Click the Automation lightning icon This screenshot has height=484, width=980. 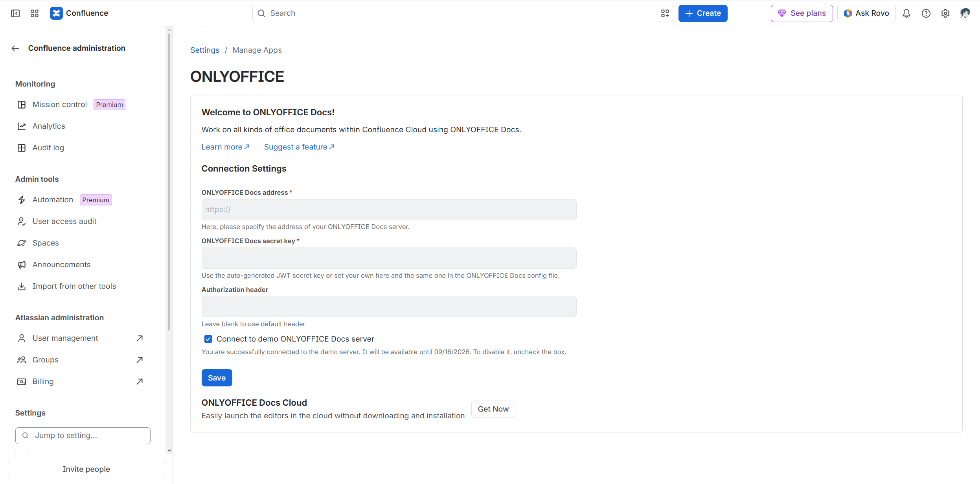tap(22, 200)
